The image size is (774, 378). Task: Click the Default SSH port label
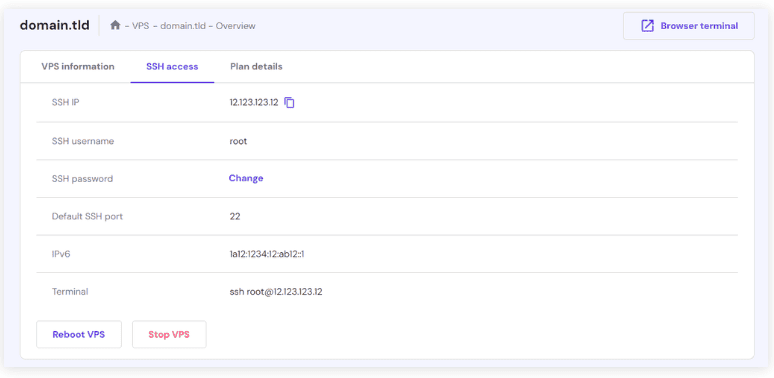tap(87, 216)
